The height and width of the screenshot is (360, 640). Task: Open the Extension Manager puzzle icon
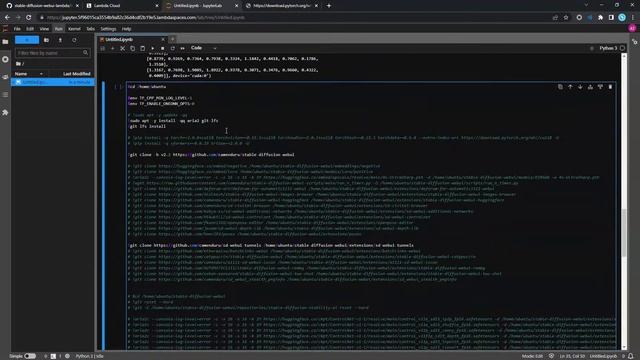point(5,112)
